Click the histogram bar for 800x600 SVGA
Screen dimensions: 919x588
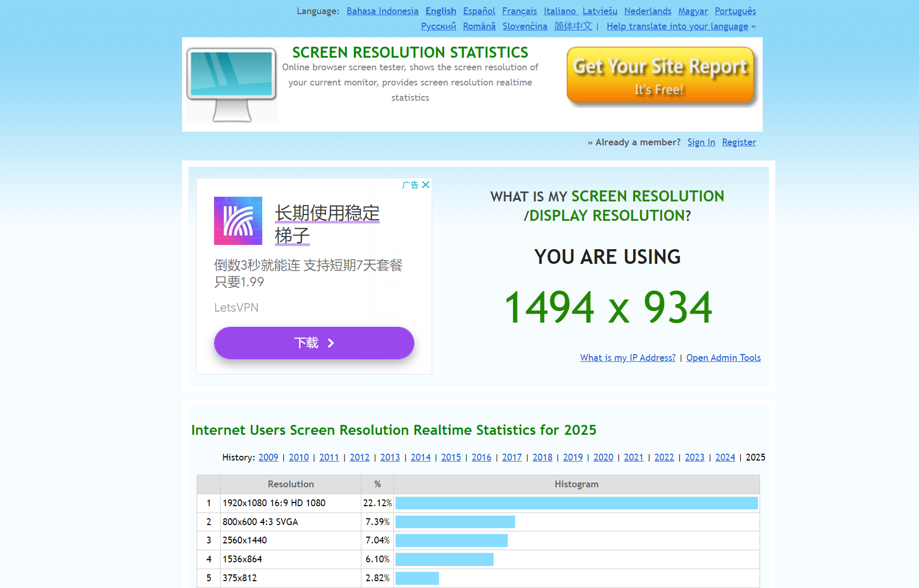[454, 521]
